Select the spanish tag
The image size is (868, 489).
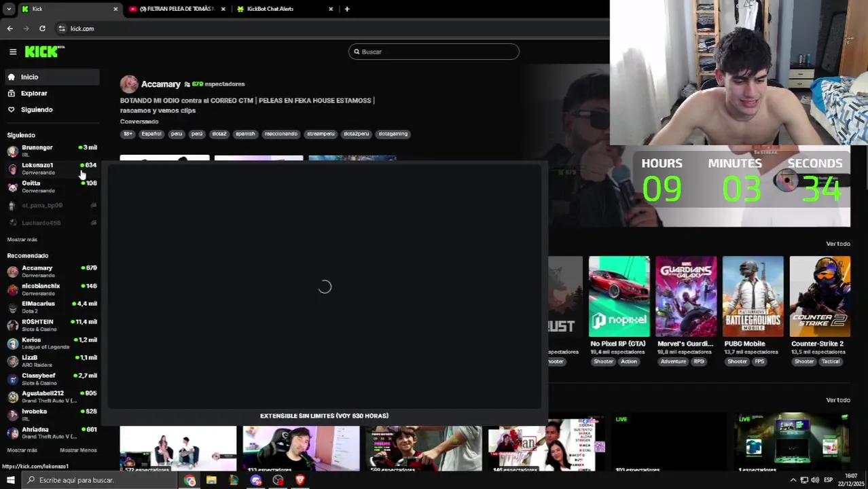(245, 134)
